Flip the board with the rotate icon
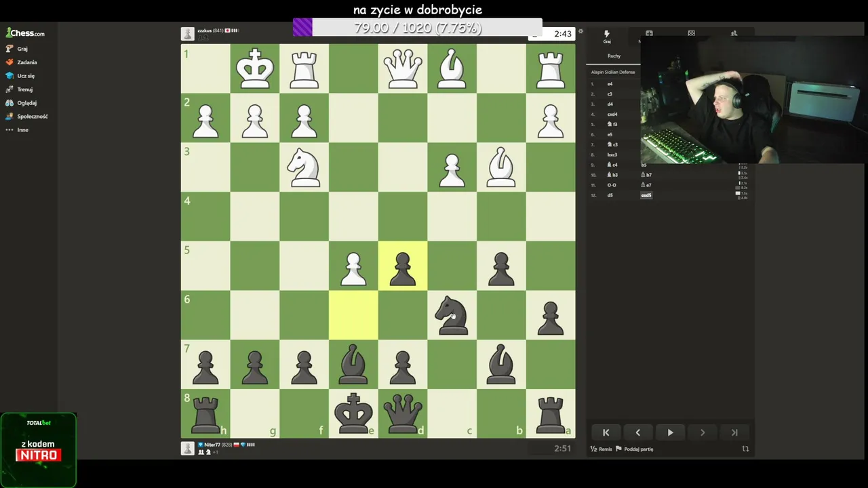Screen dimensions: 868x488 click(745, 449)
